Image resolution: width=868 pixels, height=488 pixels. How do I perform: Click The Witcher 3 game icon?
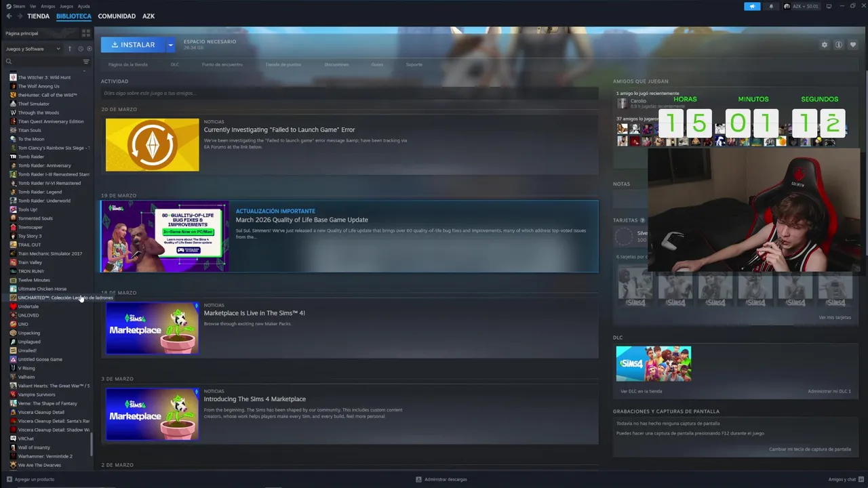pos(13,77)
